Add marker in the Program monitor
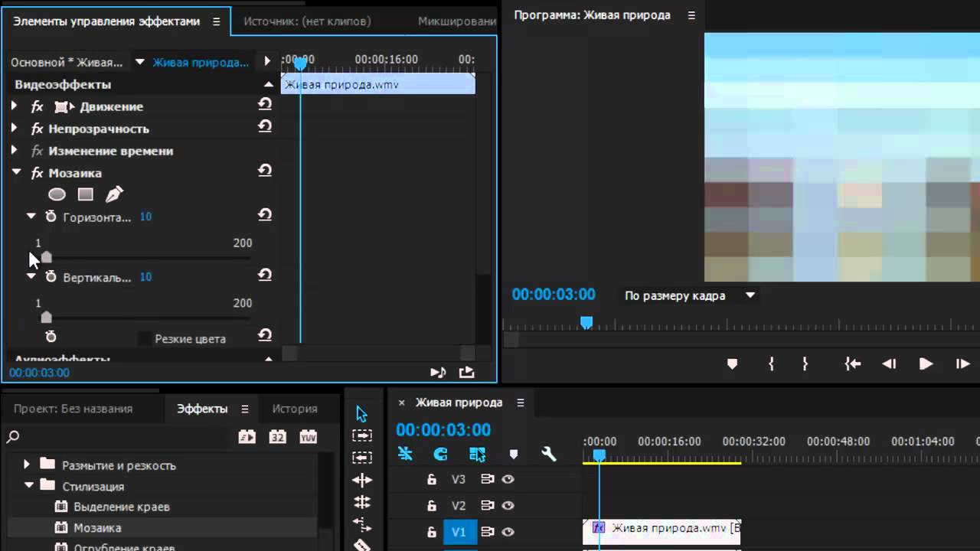This screenshot has height=551, width=980. coord(732,364)
